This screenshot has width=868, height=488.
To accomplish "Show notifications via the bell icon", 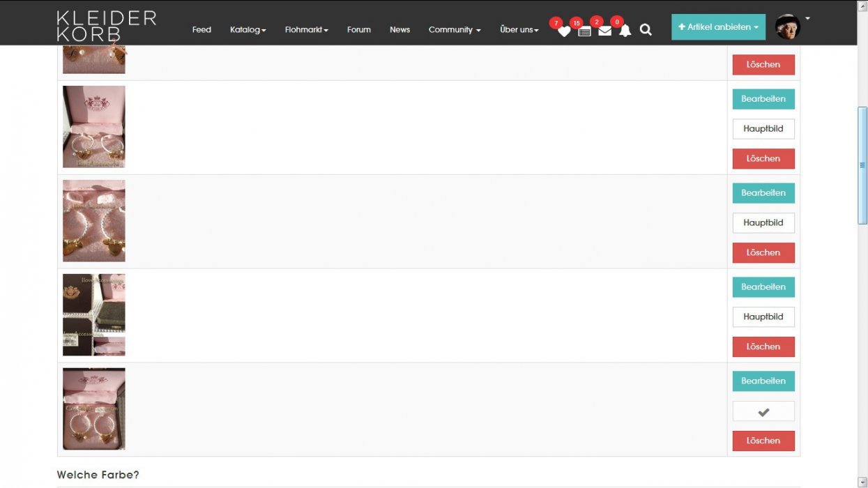I will tap(625, 31).
